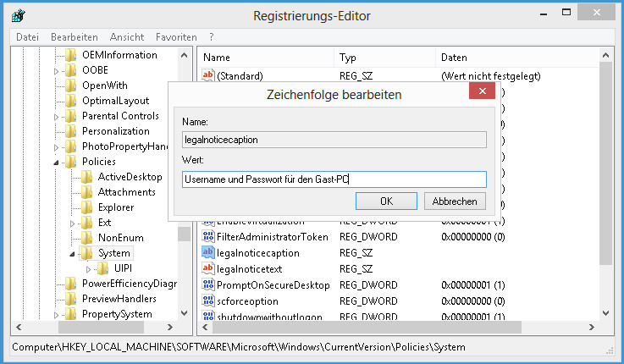Screen dimensions: 624x364
Task: Click the FilterAdministratorToken DWORD icon
Action: tap(207, 236)
